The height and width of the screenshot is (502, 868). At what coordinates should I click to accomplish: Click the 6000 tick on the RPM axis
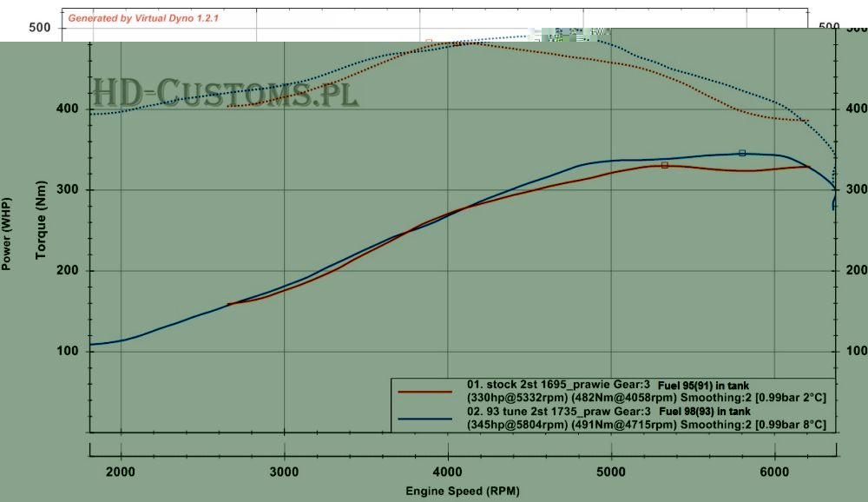[774, 472]
